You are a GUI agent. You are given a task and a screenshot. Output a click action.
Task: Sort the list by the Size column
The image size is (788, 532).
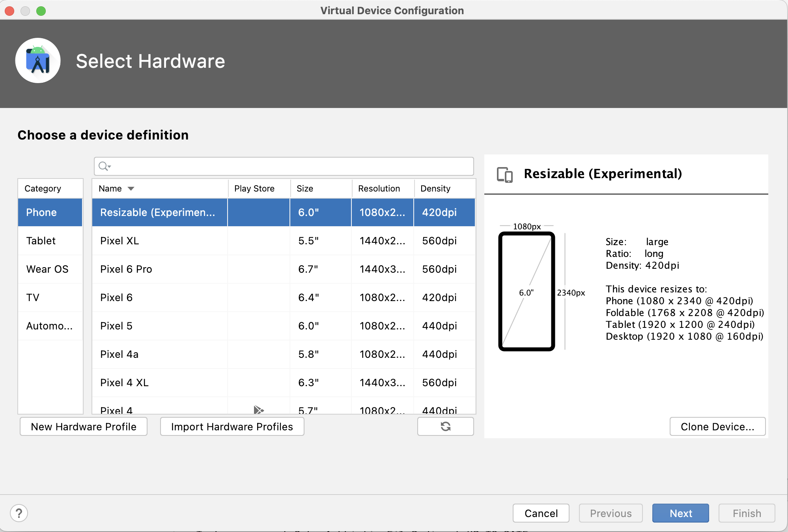pyautogui.click(x=305, y=189)
